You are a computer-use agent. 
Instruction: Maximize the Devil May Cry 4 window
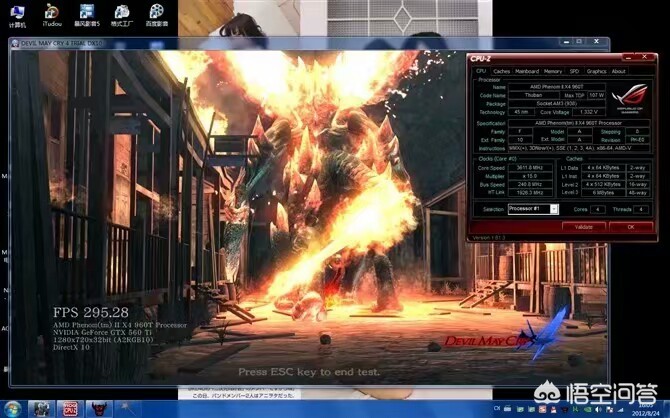[579, 42]
